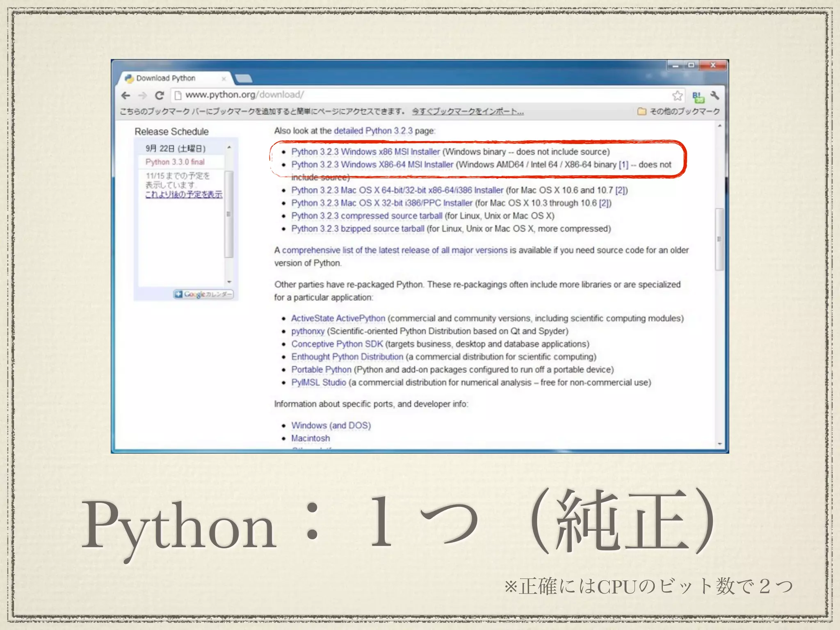Open the Macintosh link

310,438
